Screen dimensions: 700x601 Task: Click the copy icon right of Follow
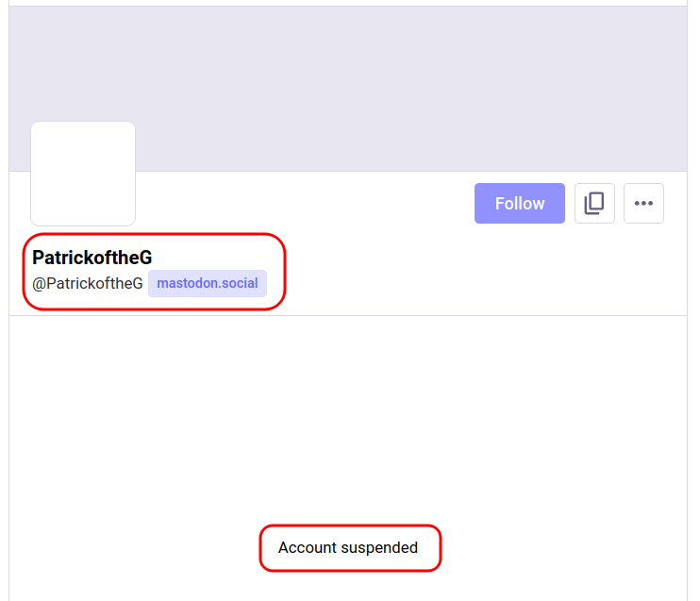(x=594, y=204)
